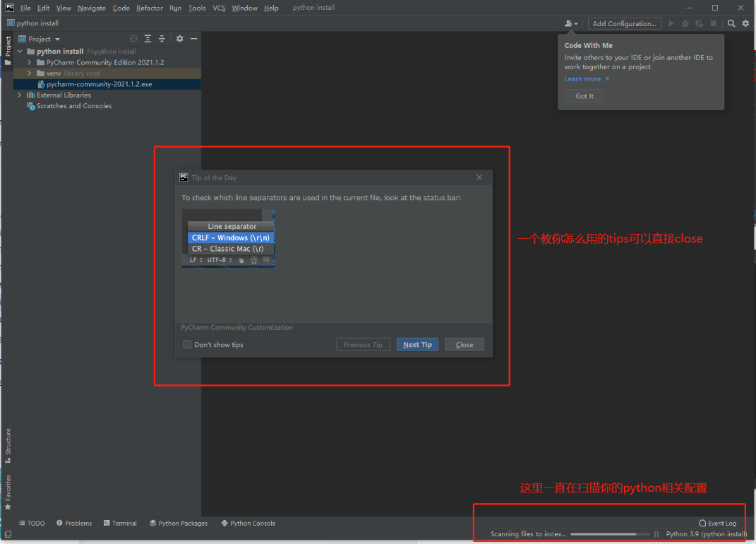Click Collapse All icon in Project panel

(x=162, y=39)
